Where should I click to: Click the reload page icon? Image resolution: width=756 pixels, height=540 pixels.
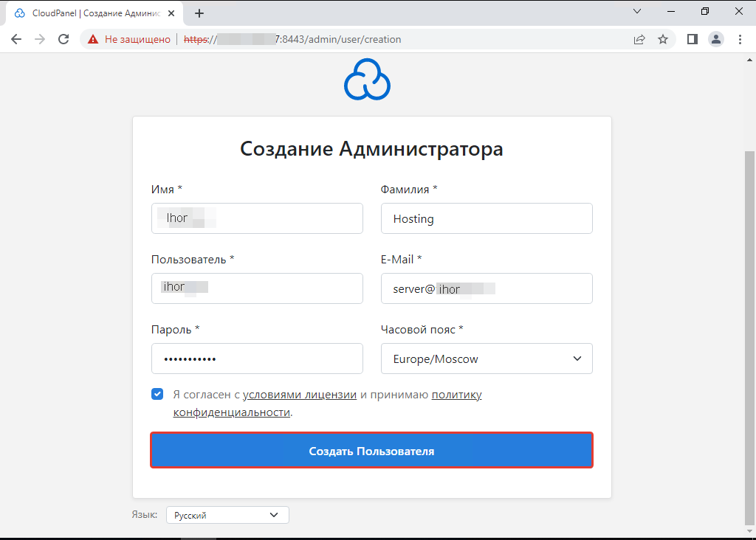63,39
